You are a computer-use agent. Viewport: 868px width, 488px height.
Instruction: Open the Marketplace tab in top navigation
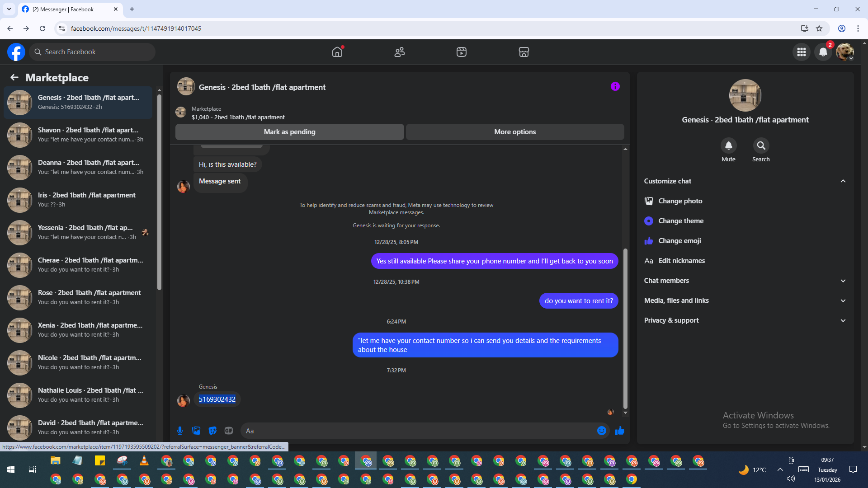tap(524, 52)
